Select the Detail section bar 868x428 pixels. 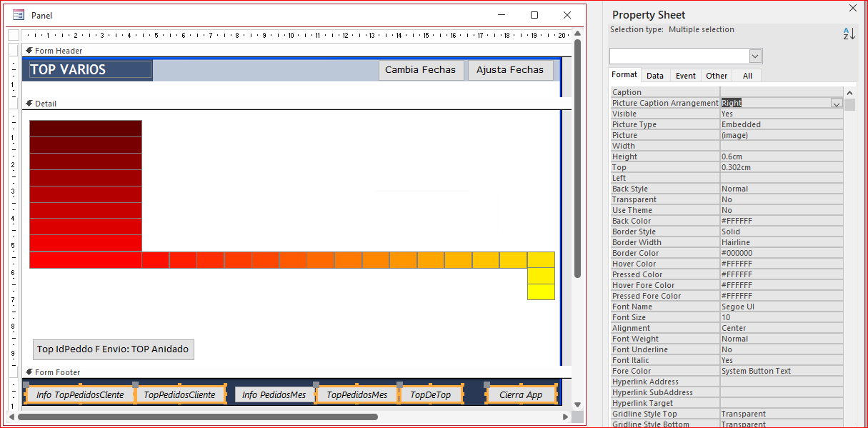296,104
